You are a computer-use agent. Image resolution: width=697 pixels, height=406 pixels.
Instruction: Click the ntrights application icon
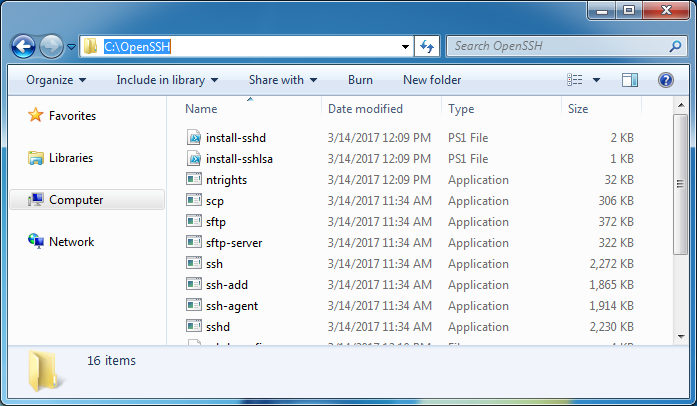(x=194, y=179)
